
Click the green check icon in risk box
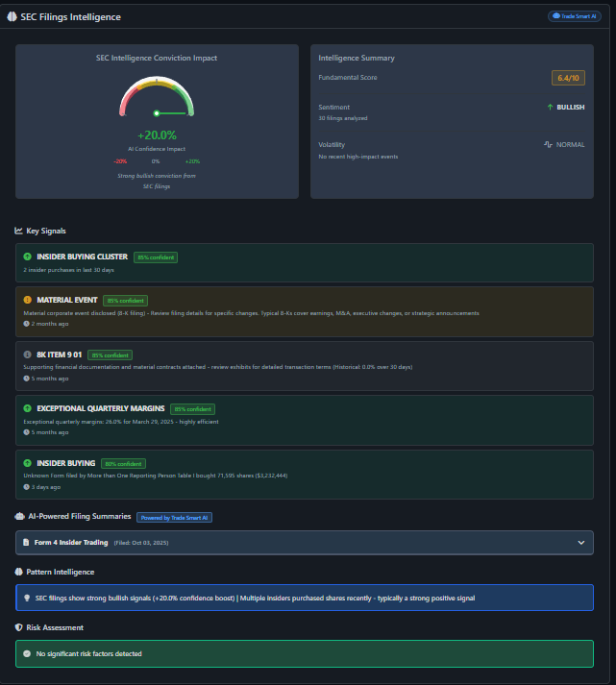click(x=26, y=653)
